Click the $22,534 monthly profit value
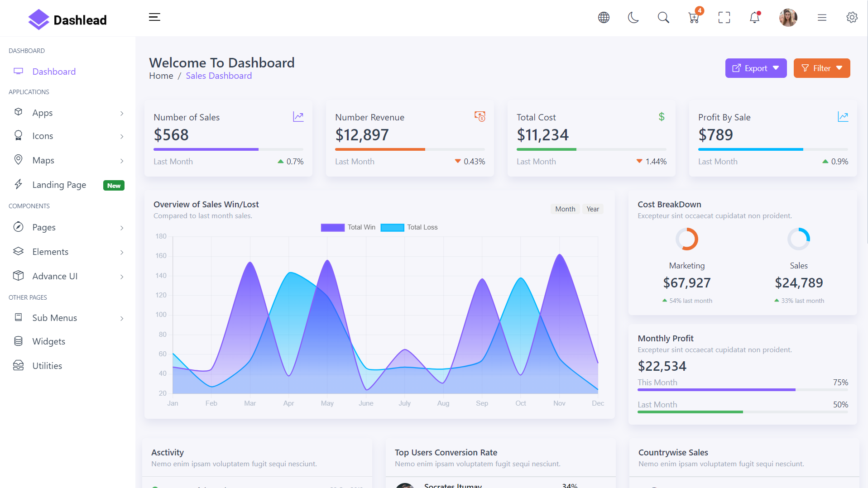Viewport: 868px width, 488px height. click(662, 366)
